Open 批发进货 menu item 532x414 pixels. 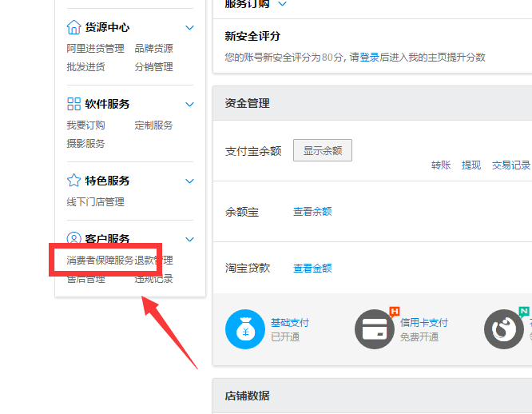click(85, 67)
